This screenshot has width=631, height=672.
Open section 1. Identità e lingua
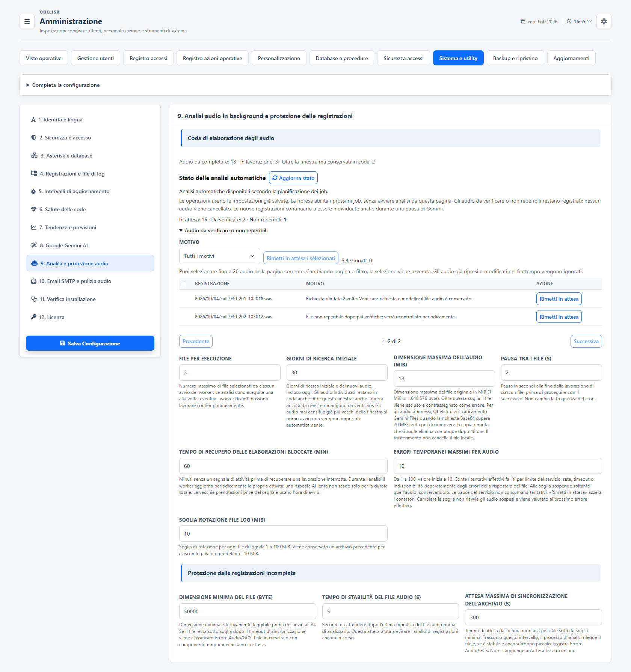coord(90,120)
